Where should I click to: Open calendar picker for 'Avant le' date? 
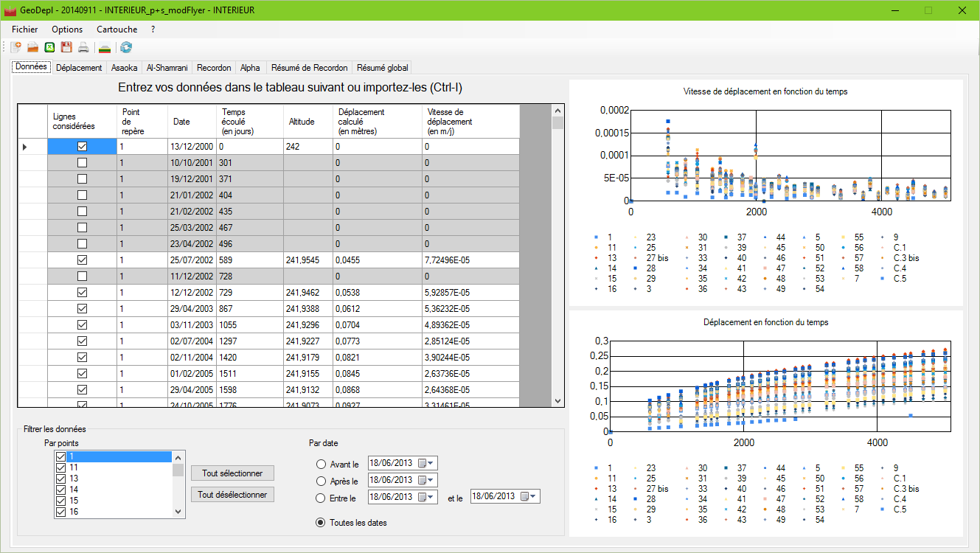[x=426, y=464]
